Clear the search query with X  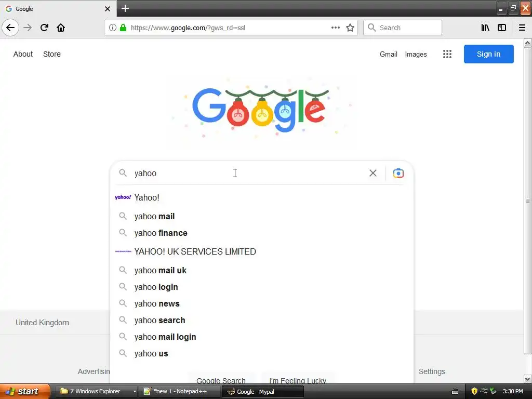(373, 173)
